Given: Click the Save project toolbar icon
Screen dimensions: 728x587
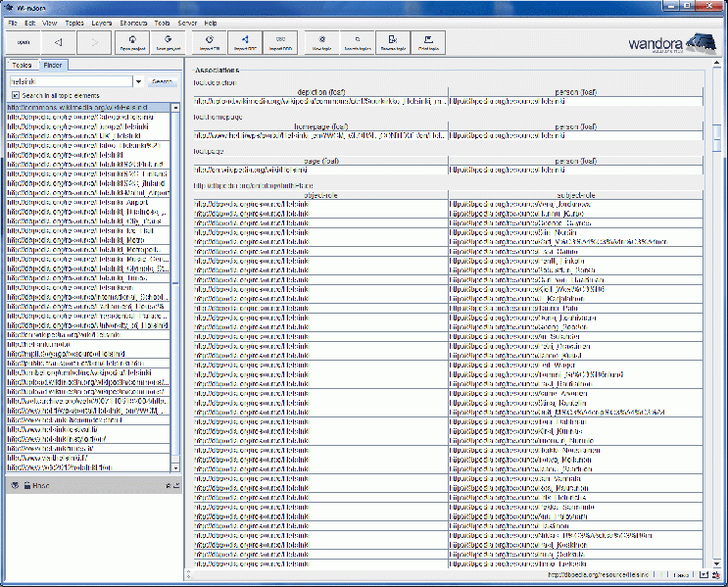Looking at the screenshot, I should [x=170, y=42].
